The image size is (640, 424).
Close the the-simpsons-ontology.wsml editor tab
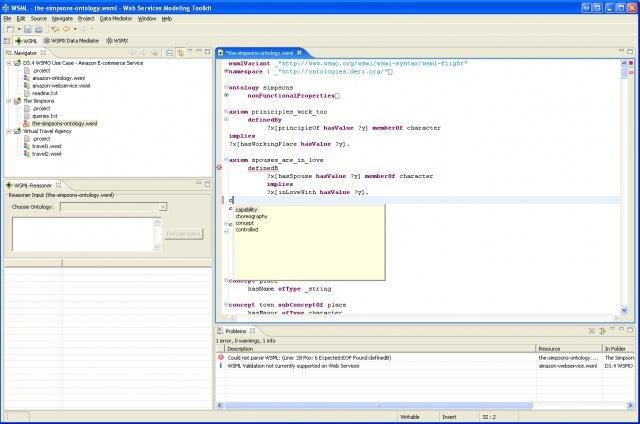pyautogui.click(x=300, y=53)
